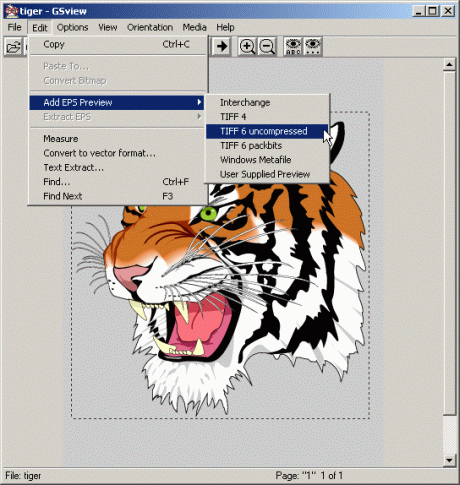This screenshot has width=460, height=485.
Task: Click the Convert Bitmap menu item
Action: tap(118, 81)
